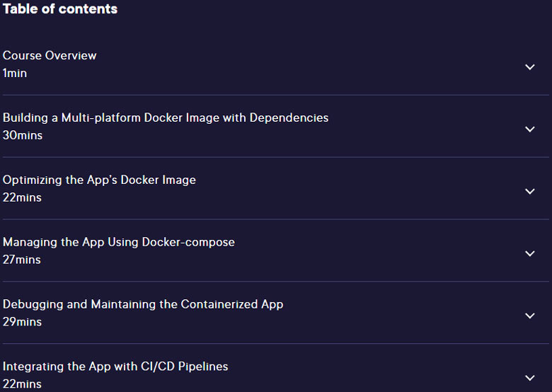Click the 22mins duration under Optimizing the App's Docker Image

(22, 197)
